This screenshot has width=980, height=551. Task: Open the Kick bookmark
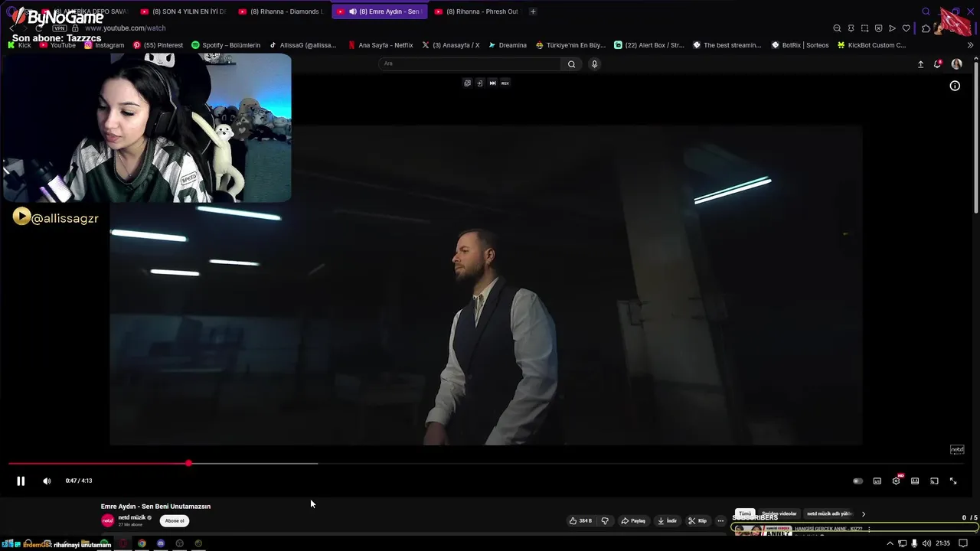pos(20,45)
